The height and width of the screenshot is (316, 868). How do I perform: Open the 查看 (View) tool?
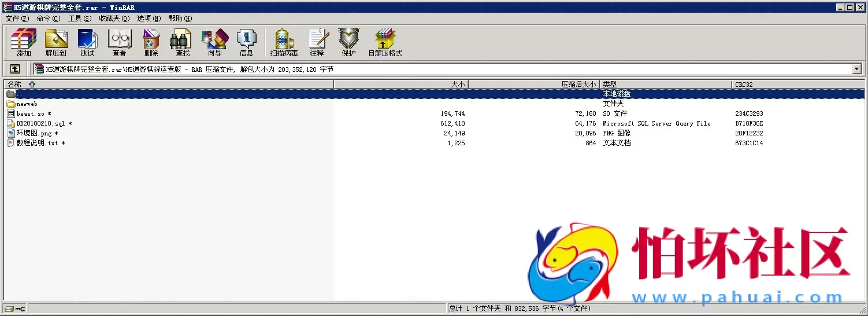(x=120, y=43)
